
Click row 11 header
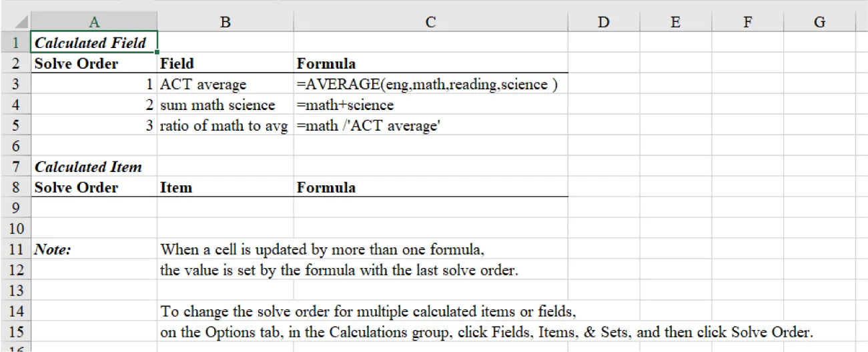coord(15,250)
